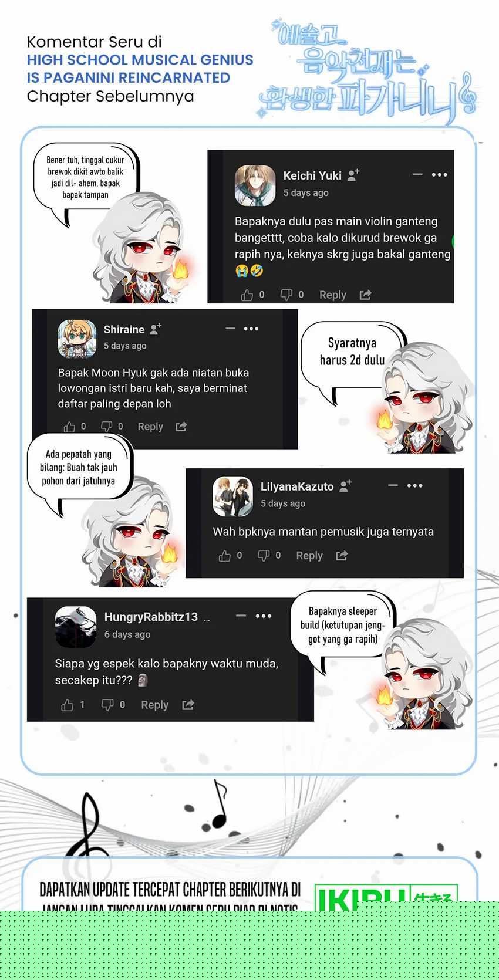The image size is (499, 980).
Task: Collapse Shiraine's comment with minus
Action: [x=230, y=329]
